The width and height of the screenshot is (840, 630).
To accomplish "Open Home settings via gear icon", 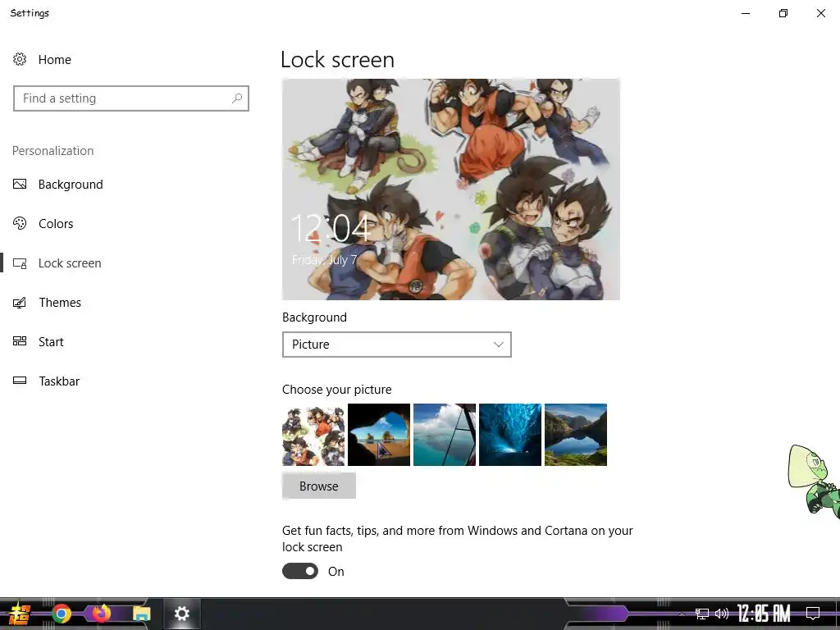I will tap(20, 59).
